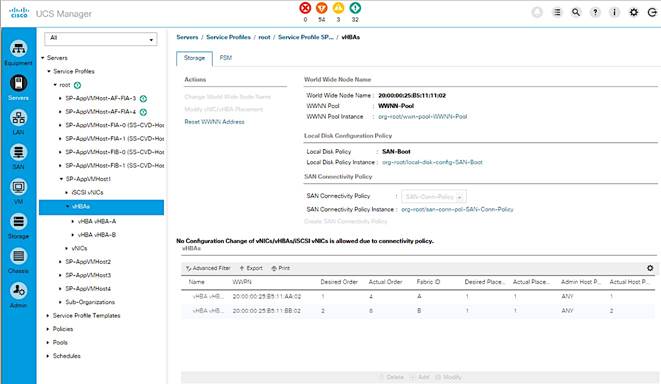Viewport: 661px width, 384px height.
Task: Click the major faults orange icon
Action: coord(322,8)
